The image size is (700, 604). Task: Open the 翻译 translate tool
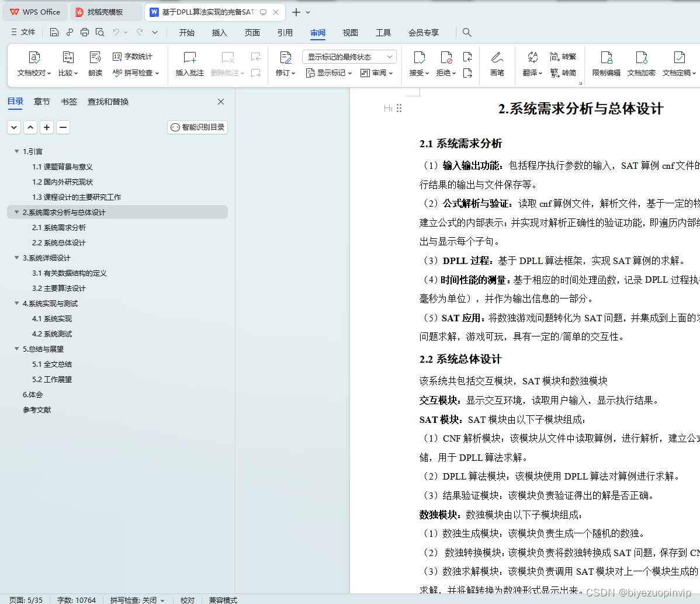click(531, 64)
